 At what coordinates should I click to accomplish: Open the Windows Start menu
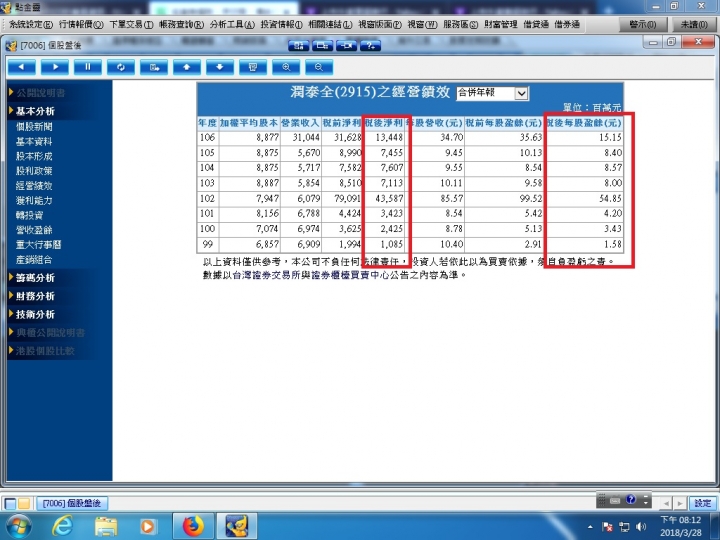19,526
